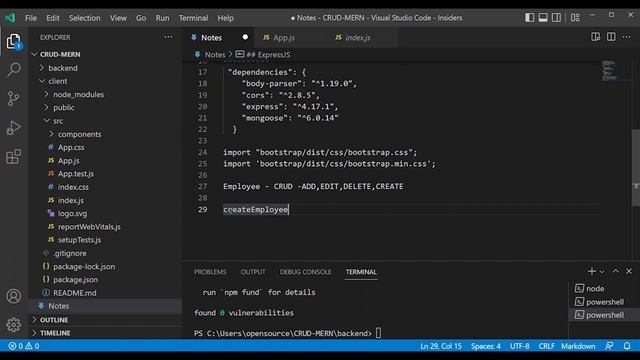640x360 pixels.
Task: Maximize the panel size with chevron up
Action: pyautogui.click(x=616, y=271)
